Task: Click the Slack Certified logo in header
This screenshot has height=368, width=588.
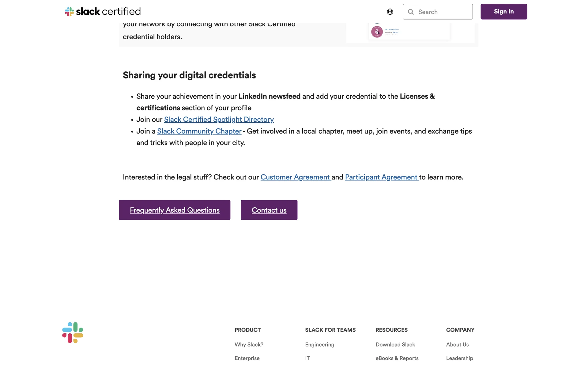Action: pyautogui.click(x=103, y=12)
